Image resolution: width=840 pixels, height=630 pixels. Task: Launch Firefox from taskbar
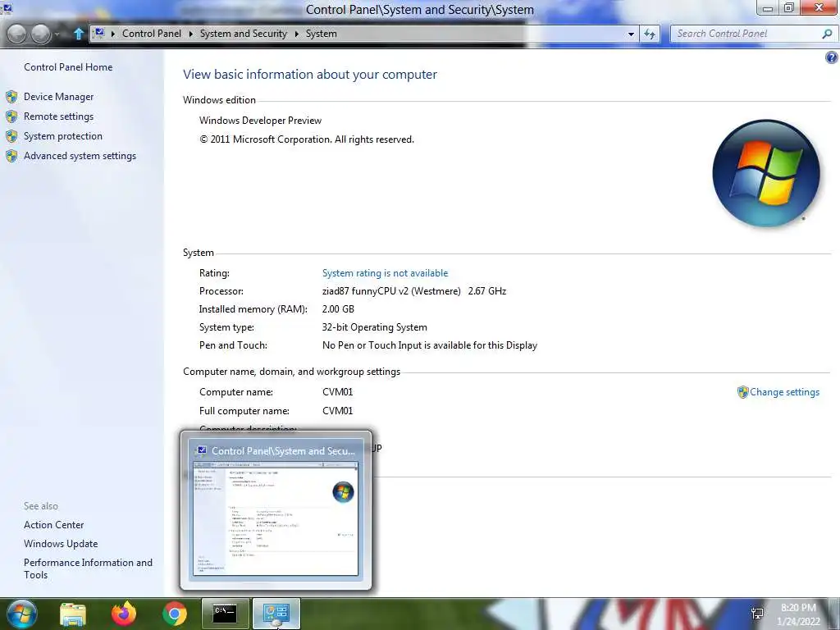[x=124, y=614]
